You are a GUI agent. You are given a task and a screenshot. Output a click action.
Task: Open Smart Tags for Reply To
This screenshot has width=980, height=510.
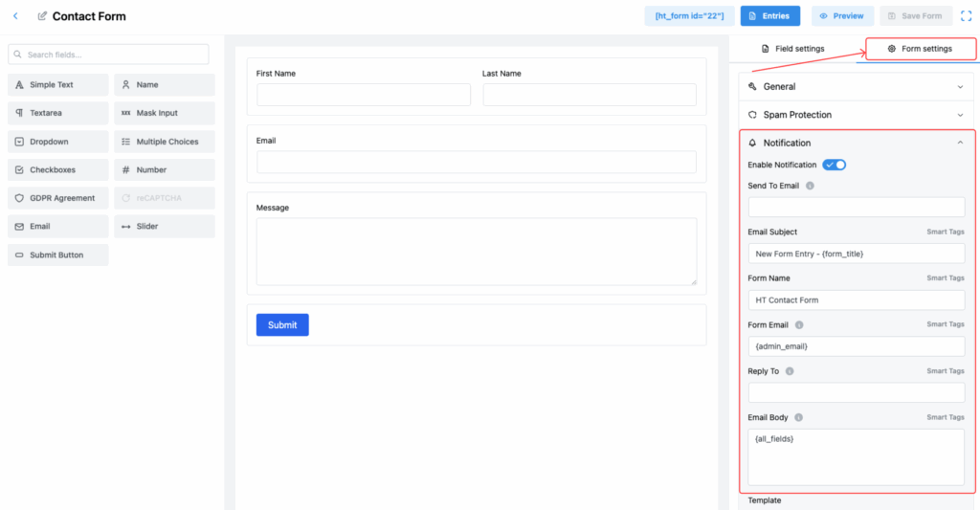(945, 371)
